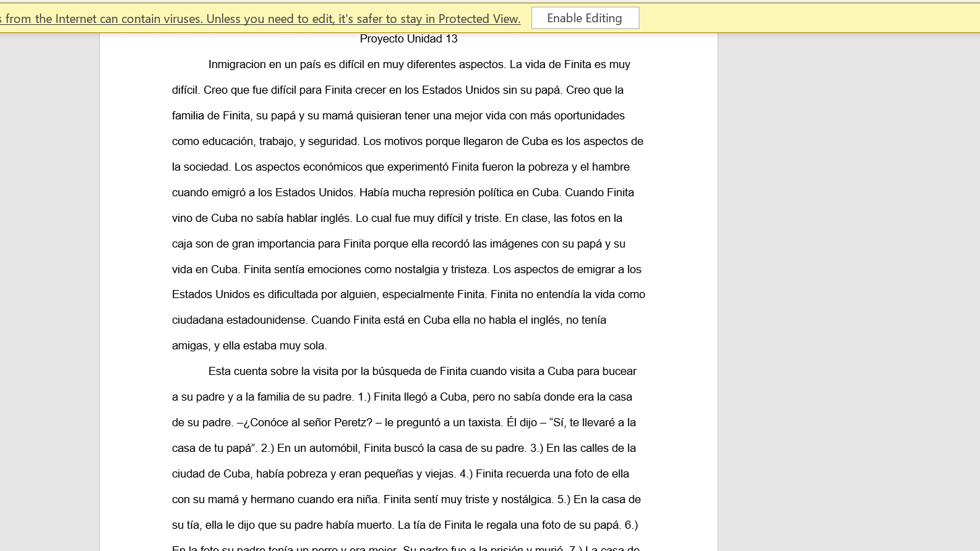The image size is (980, 551).
Task: Click the line starting "familia de Finita, su papá"
Action: 399,116
